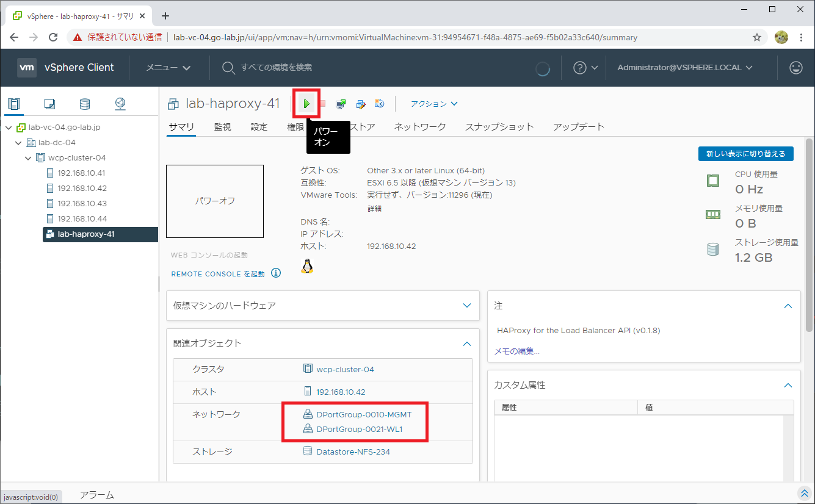Go back in browser history
This screenshot has height=504, width=815.
point(14,37)
